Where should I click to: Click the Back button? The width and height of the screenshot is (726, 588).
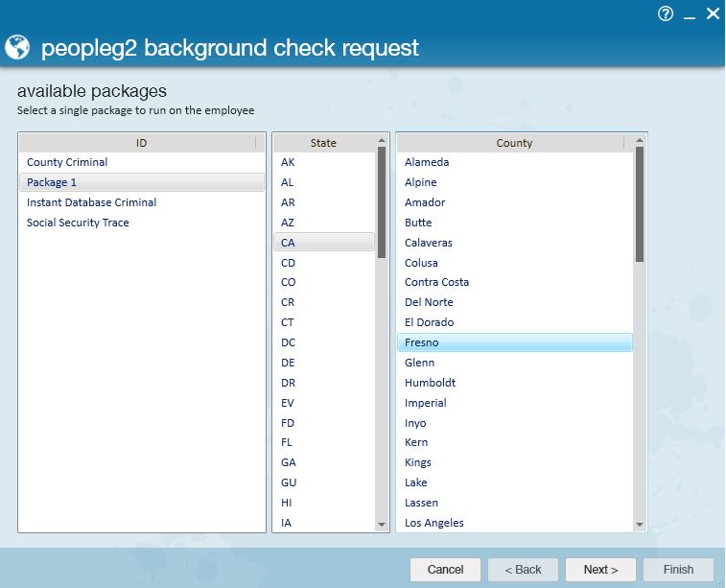coord(523,570)
